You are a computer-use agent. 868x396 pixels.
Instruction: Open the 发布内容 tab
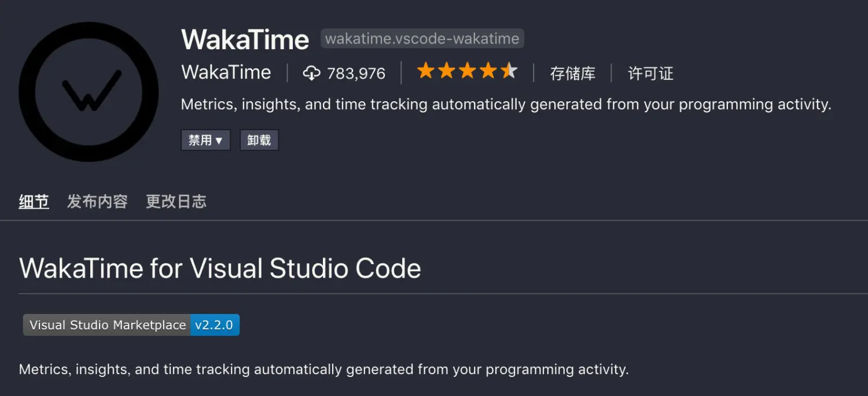point(97,201)
